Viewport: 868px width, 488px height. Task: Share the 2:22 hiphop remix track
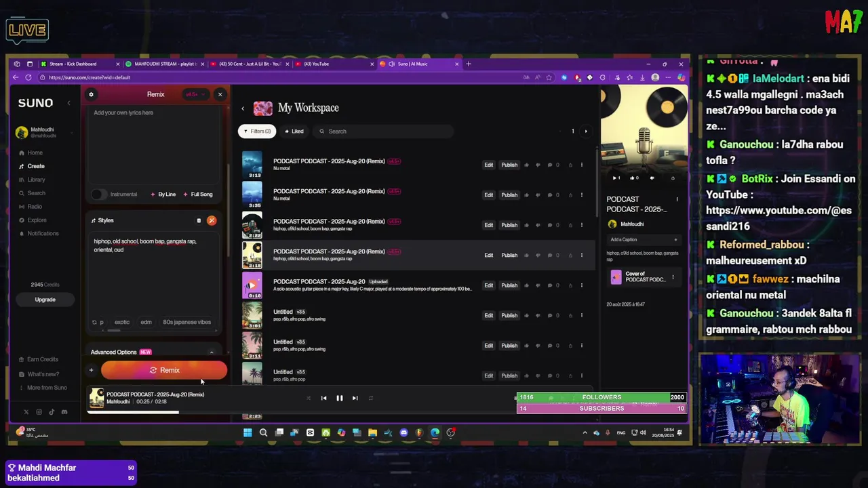[570, 225]
